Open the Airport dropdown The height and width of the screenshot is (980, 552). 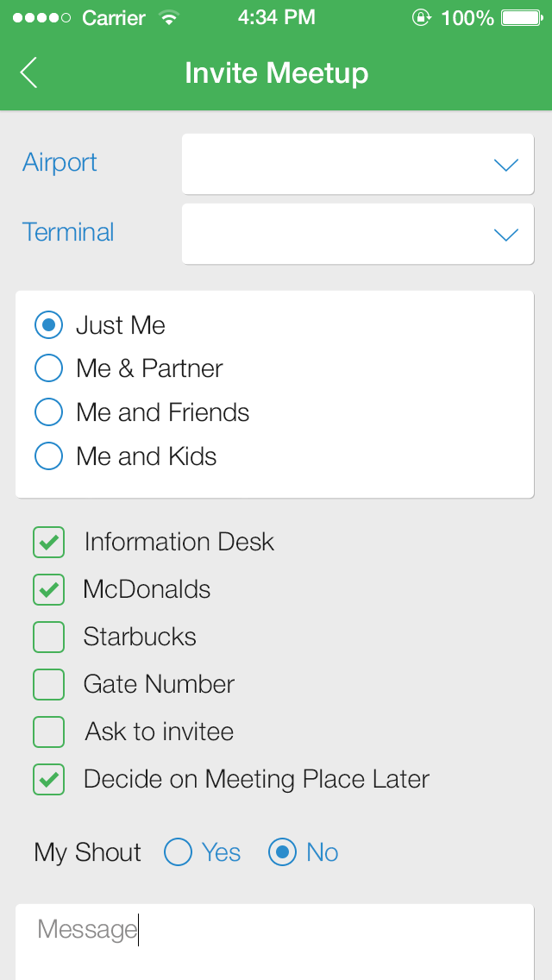358,164
